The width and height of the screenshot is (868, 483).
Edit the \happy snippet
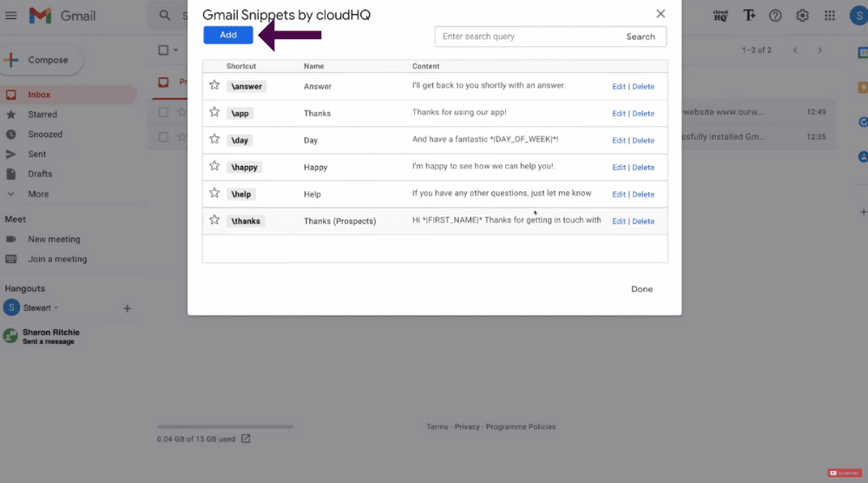[x=618, y=168]
